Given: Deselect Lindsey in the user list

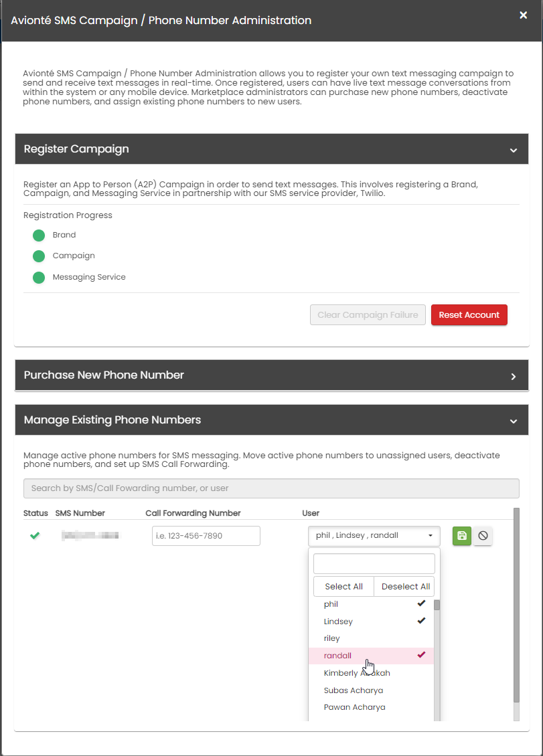Looking at the screenshot, I should 371,622.
